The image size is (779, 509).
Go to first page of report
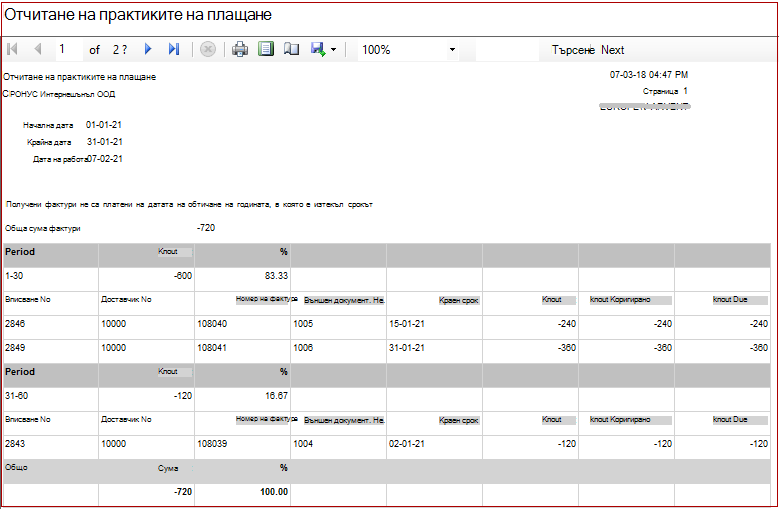pyautogui.click(x=12, y=49)
